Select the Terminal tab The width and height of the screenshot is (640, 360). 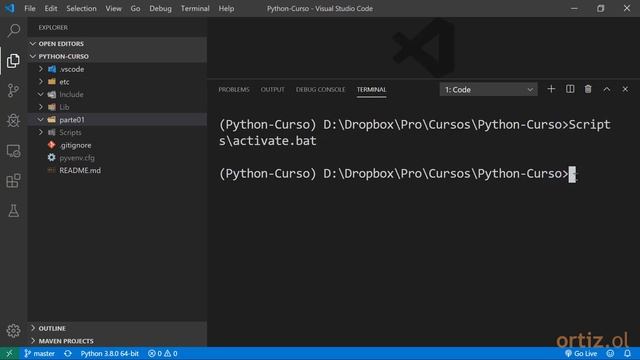[371, 89]
